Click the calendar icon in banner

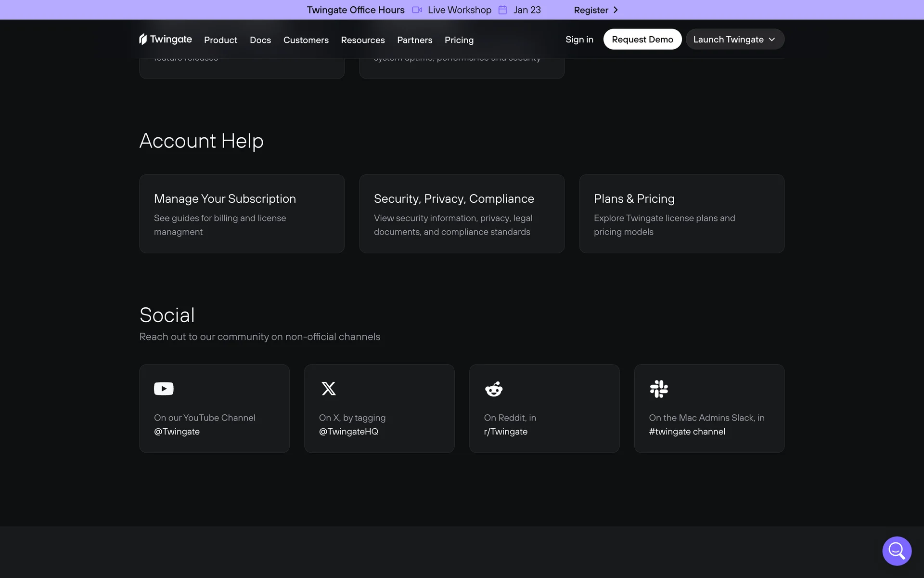[502, 10]
